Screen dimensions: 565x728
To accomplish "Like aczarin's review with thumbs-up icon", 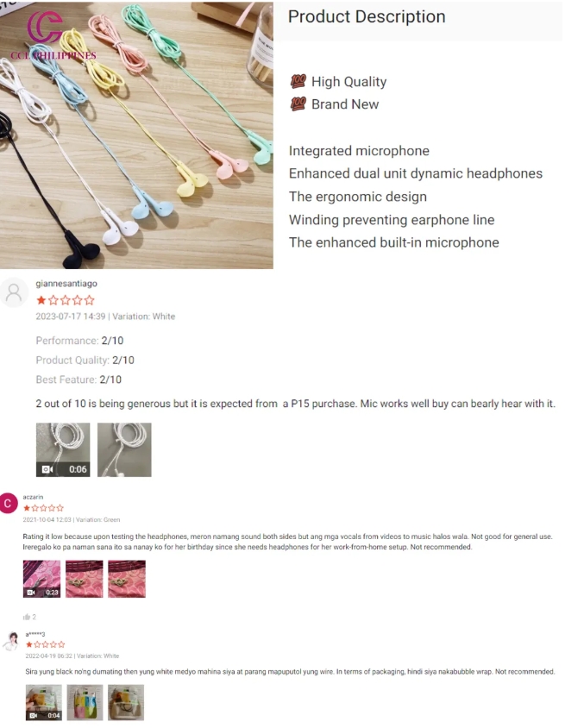I will [27, 617].
